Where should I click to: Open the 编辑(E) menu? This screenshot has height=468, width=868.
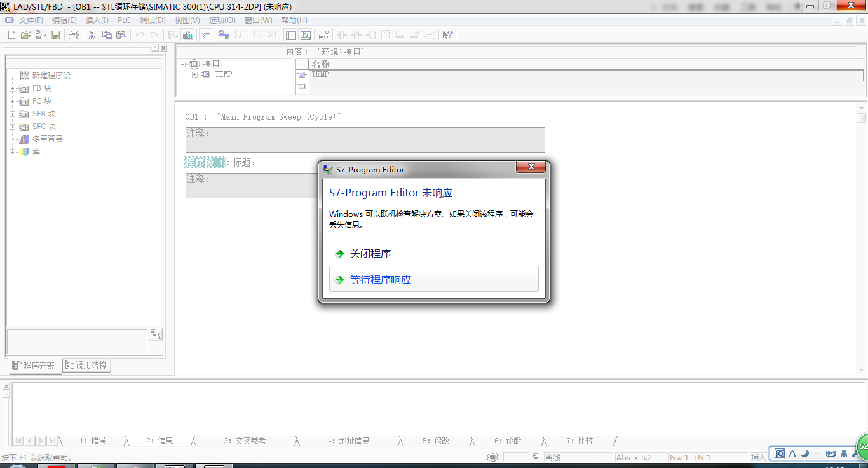[x=64, y=20]
